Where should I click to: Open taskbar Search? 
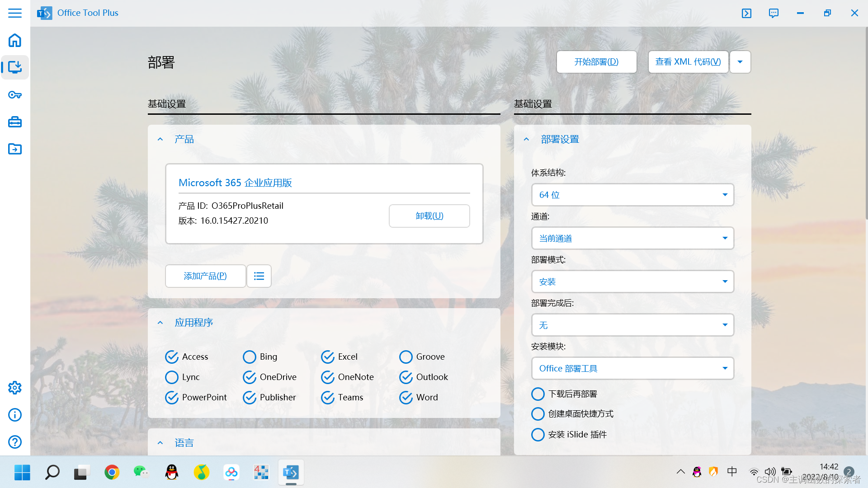[52, 473]
